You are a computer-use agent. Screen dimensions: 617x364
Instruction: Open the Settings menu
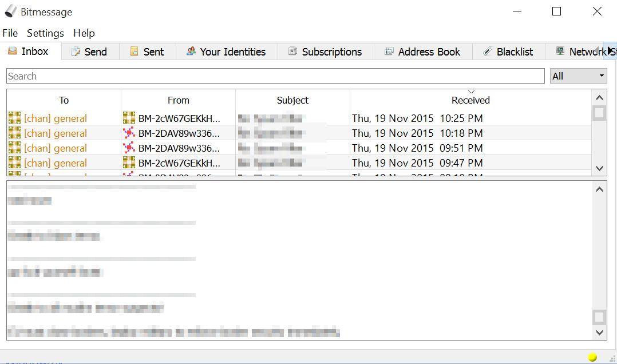point(45,33)
